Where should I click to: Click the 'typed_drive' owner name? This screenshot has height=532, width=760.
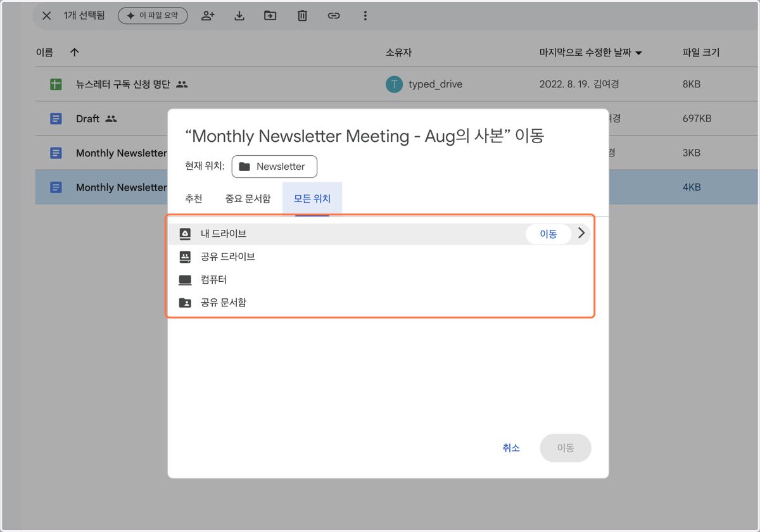pyautogui.click(x=435, y=84)
